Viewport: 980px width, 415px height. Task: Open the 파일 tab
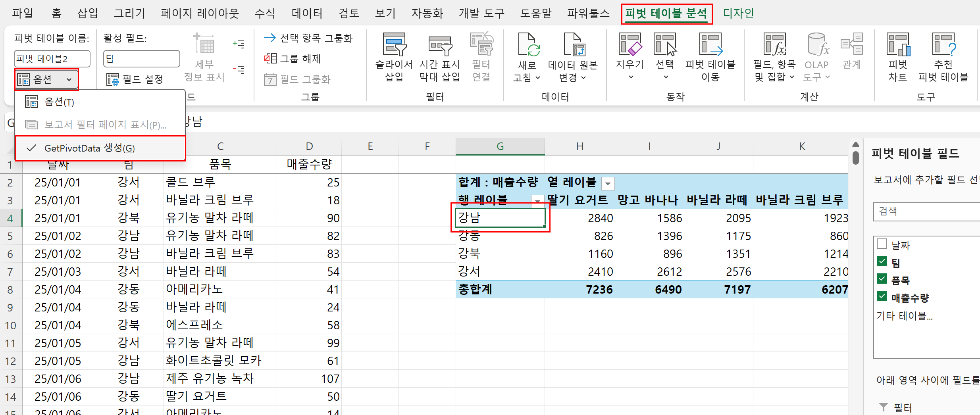22,13
